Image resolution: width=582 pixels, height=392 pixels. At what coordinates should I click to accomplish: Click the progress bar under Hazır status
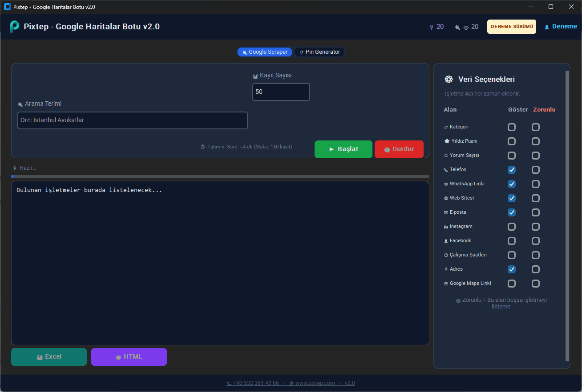(220, 176)
